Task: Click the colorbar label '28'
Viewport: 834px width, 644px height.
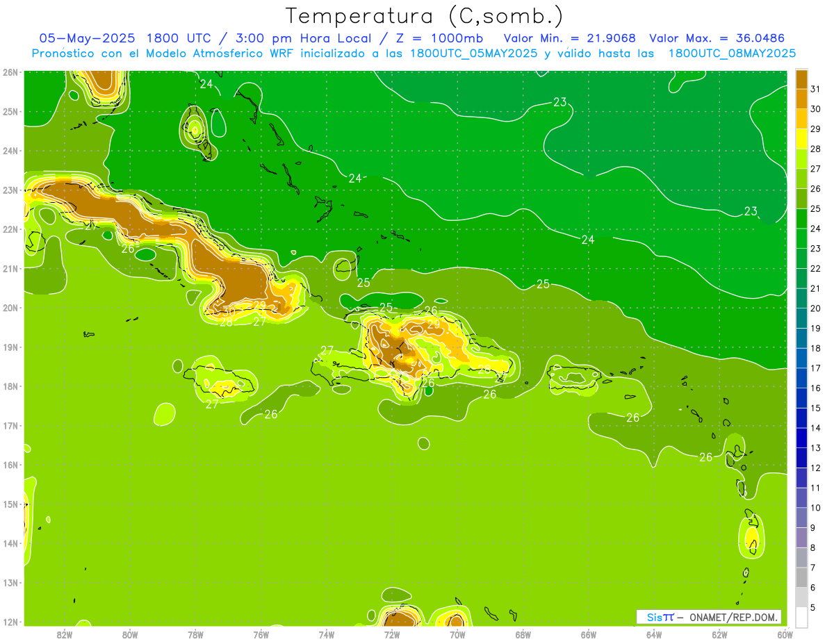Action: 815,149
